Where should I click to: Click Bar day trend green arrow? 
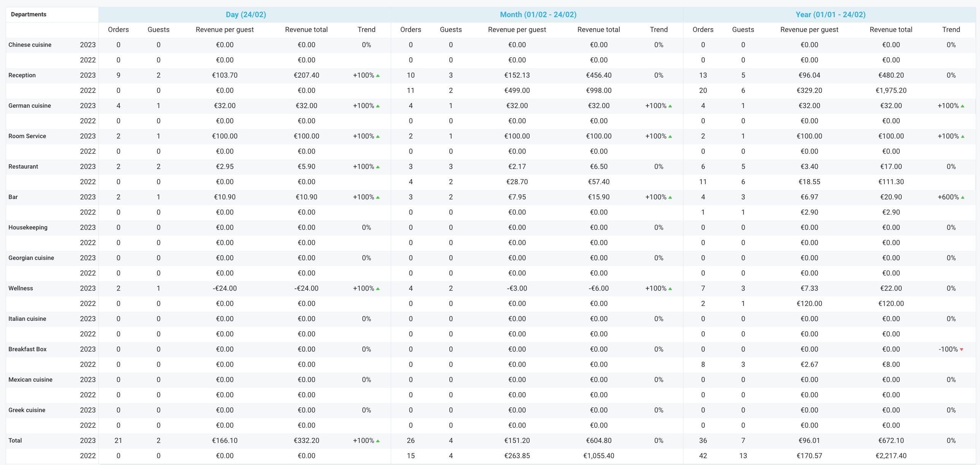click(x=378, y=197)
